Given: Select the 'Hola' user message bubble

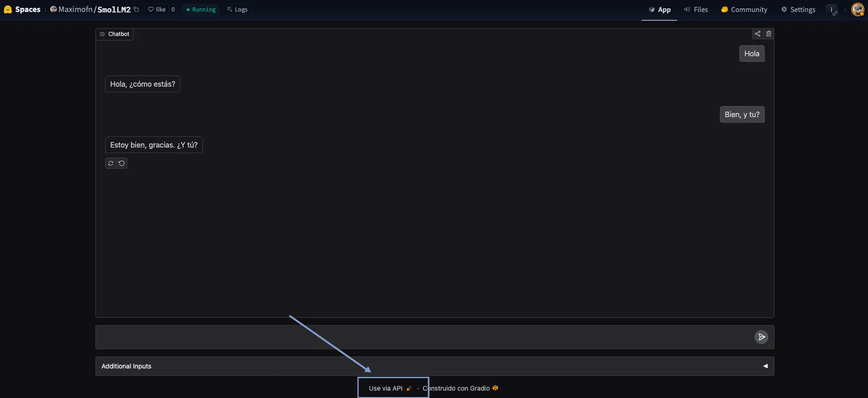Looking at the screenshot, I should 752,53.
